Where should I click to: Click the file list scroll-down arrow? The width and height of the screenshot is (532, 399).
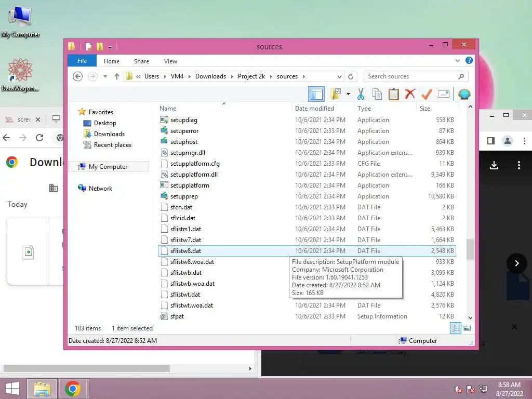[470, 318]
